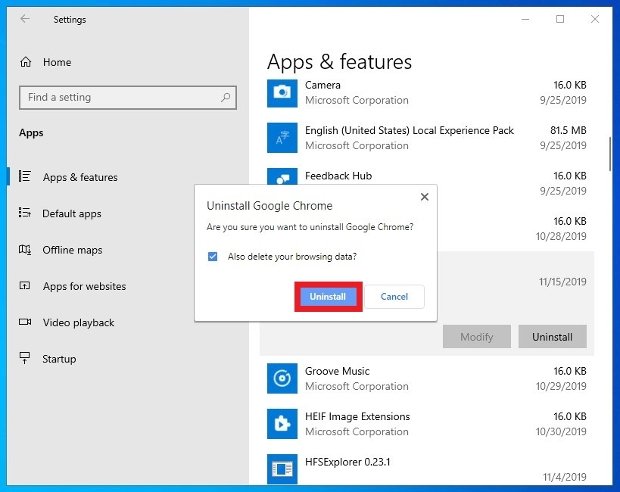The width and height of the screenshot is (620, 492).
Task: Confirm with the blue Uninstall button
Action: (328, 297)
